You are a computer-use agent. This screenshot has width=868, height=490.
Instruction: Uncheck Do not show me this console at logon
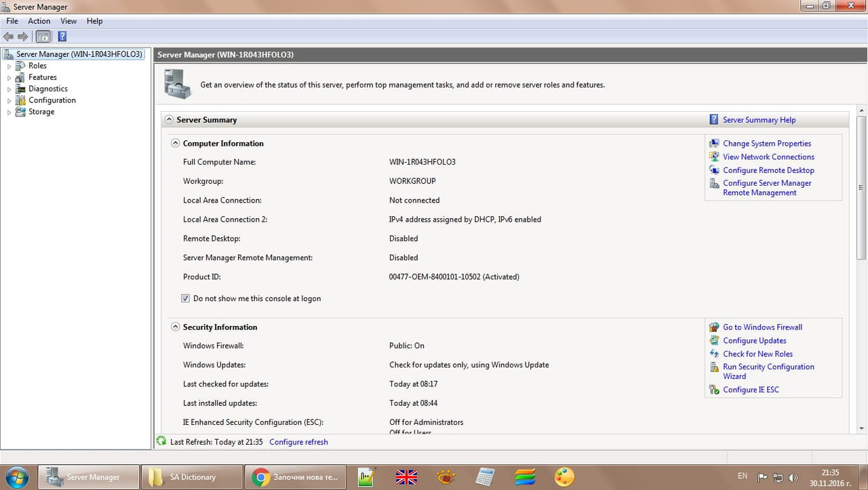[x=185, y=298]
